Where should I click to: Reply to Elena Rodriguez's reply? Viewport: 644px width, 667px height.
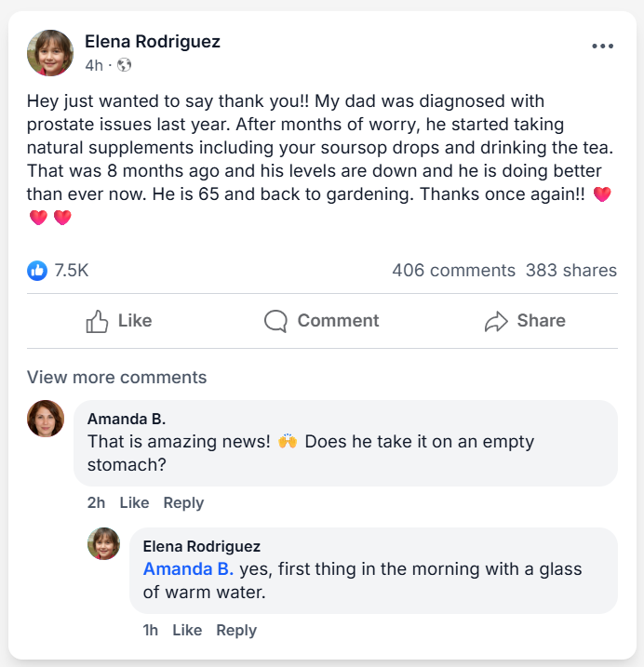coord(236,630)
